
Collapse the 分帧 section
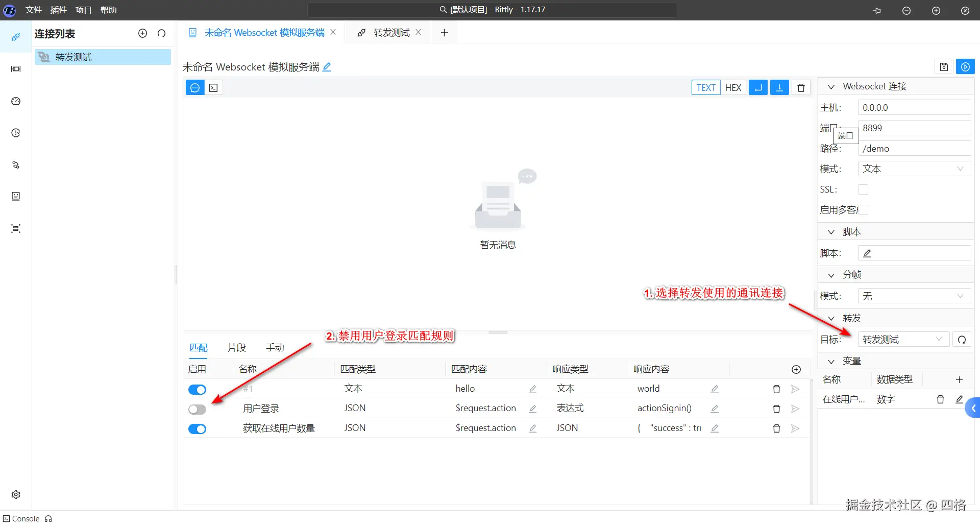831,275
